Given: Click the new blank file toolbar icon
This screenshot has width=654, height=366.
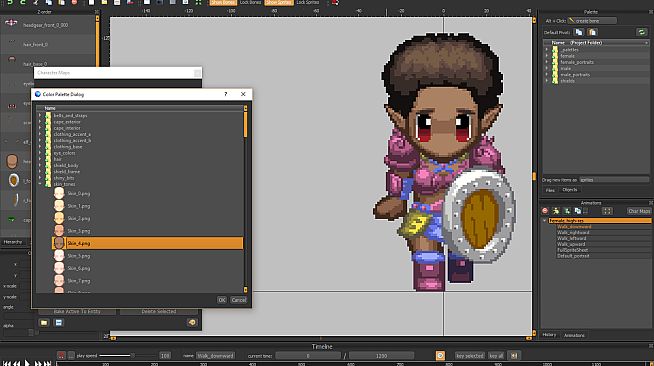Looking at the screenshot, I should click(91, 2).
